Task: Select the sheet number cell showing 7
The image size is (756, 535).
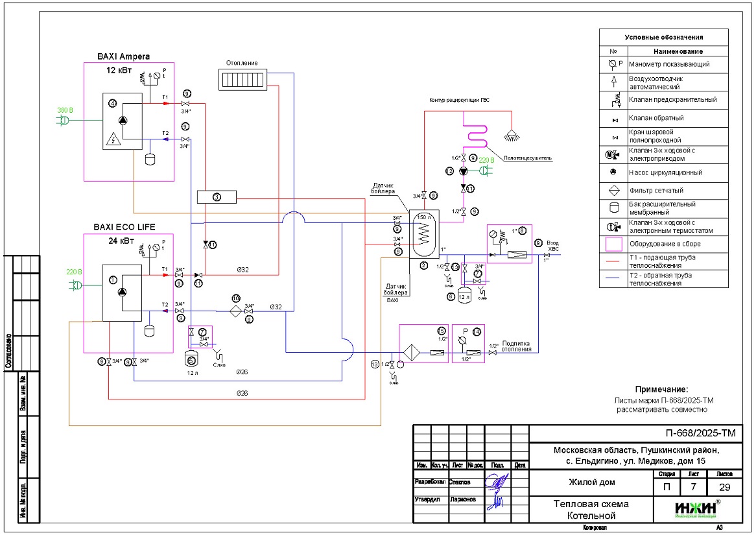Action: click(x=694, y=487)
